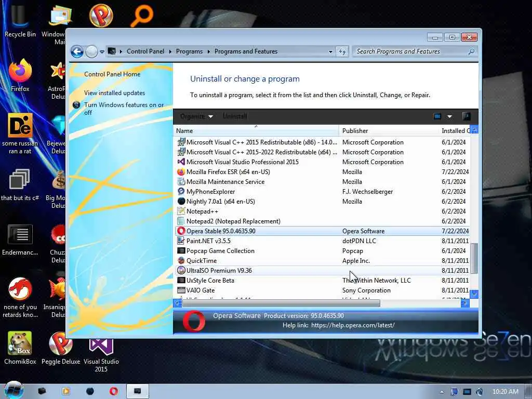Click the change view icon

point(437,116)
